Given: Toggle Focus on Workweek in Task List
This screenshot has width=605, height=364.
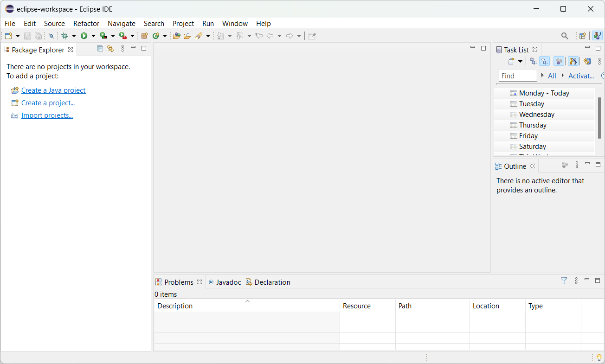Looking at the screenshot, I should [559, 61].
